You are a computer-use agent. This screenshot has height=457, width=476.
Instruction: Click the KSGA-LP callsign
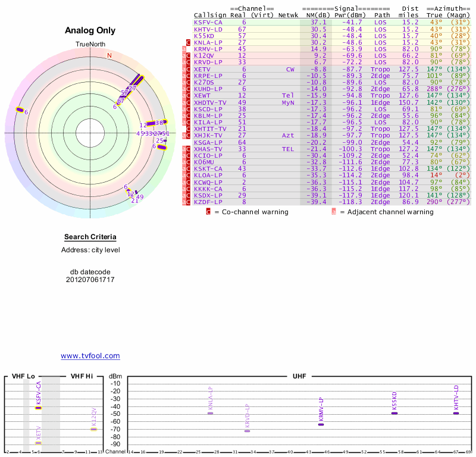tap(208, 142)
